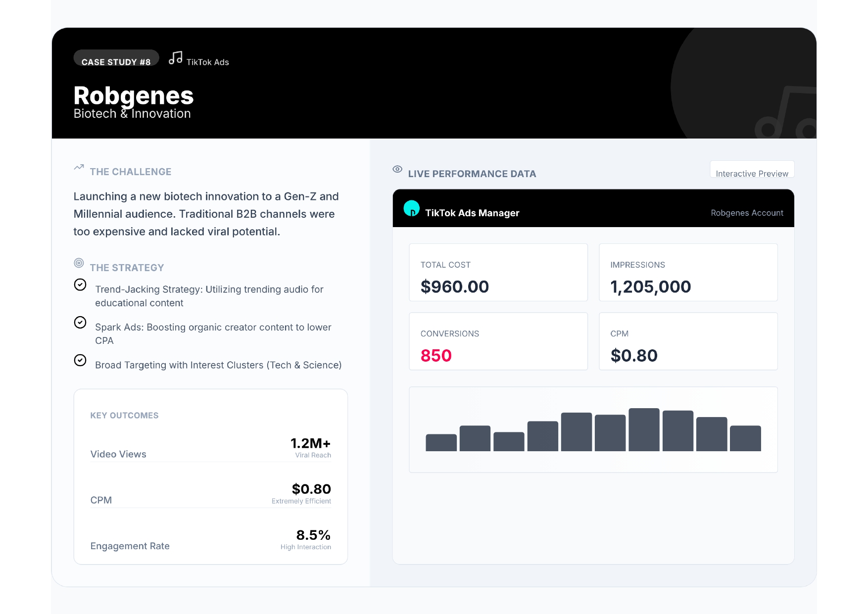Click the 1.2M+ Video Views value

pyautogui.click(x=310, y=443)
